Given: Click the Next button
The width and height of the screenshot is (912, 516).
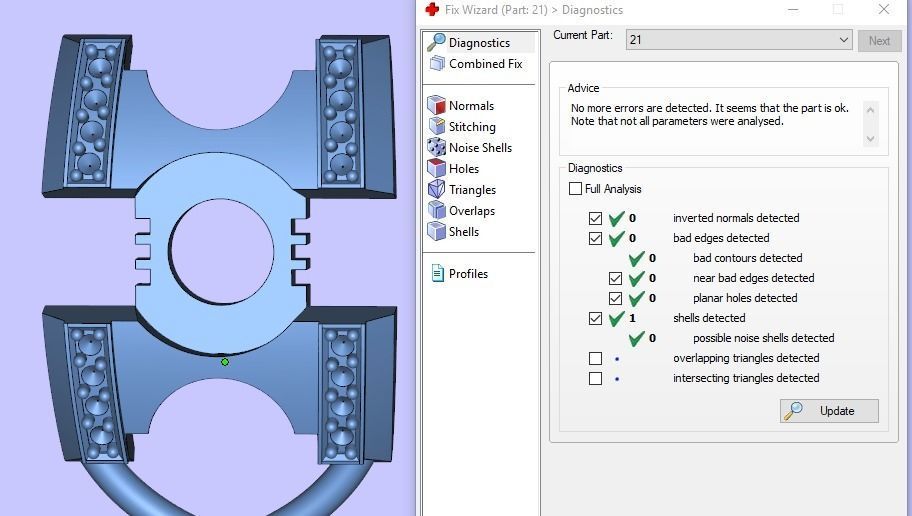Looking at the screenshot, I should point(879,41).
